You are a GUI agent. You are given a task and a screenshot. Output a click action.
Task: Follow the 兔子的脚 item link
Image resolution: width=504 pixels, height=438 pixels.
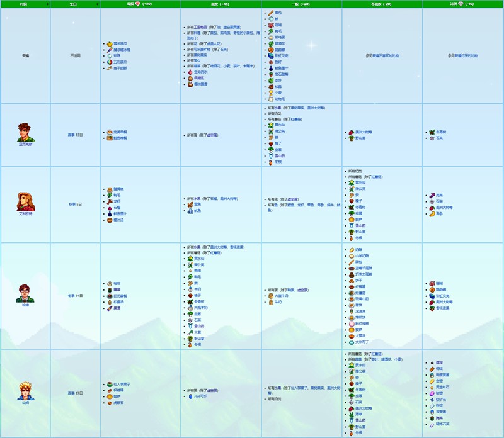[122, 68]
